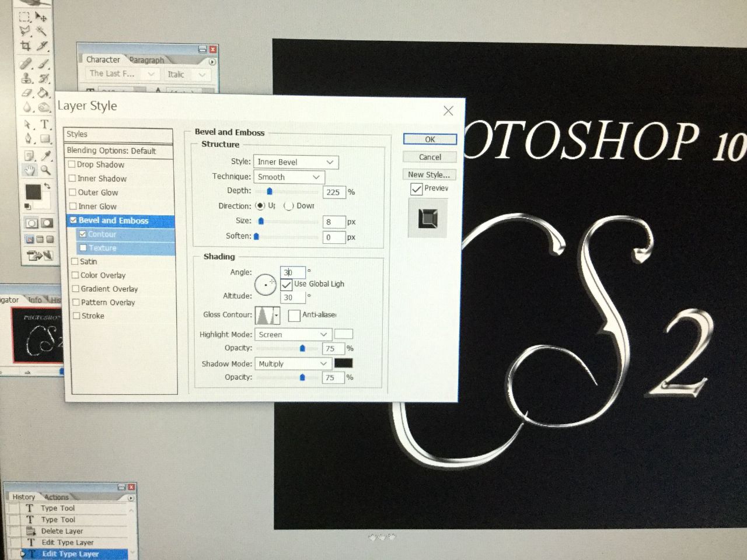747x560 pixels.
Task: Select the Clone Stamp tool
Action: coord(27,78)
